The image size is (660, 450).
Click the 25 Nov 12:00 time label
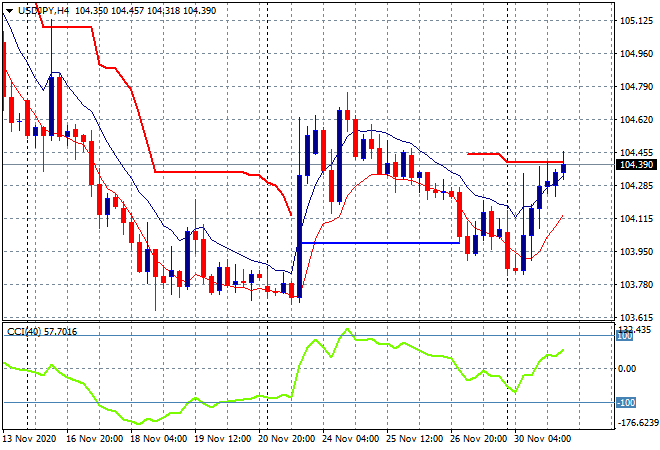[x=415, y=439]
